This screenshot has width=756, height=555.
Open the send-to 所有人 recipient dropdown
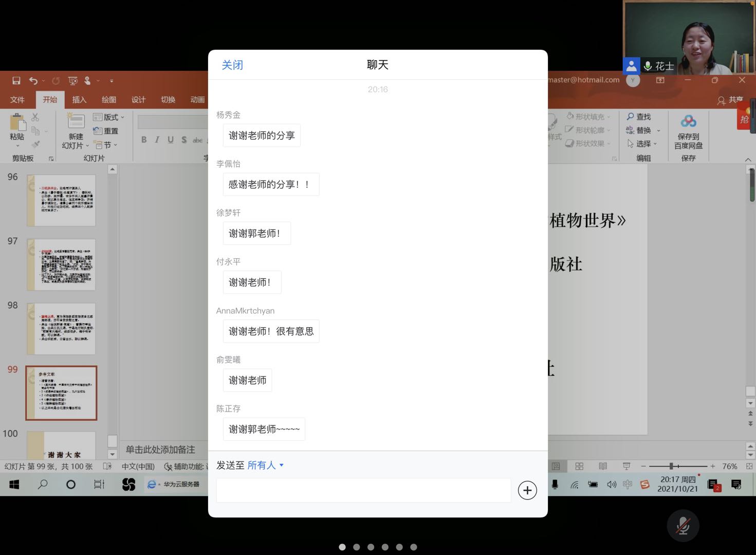coord(265,465)
